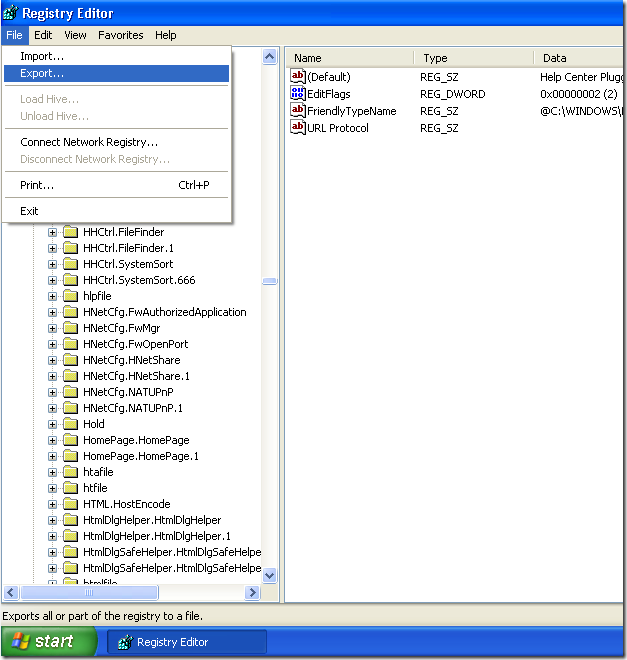The image size is (627, 660).
Task: Open the Favorites menu
Action: coord(121,35)
